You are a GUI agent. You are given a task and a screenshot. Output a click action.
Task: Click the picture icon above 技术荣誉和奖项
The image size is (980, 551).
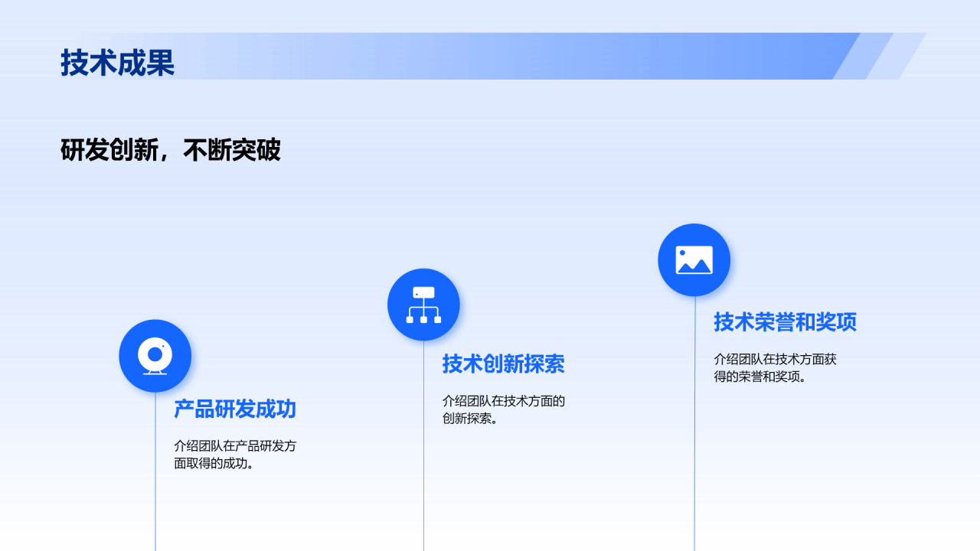(694, 260)
